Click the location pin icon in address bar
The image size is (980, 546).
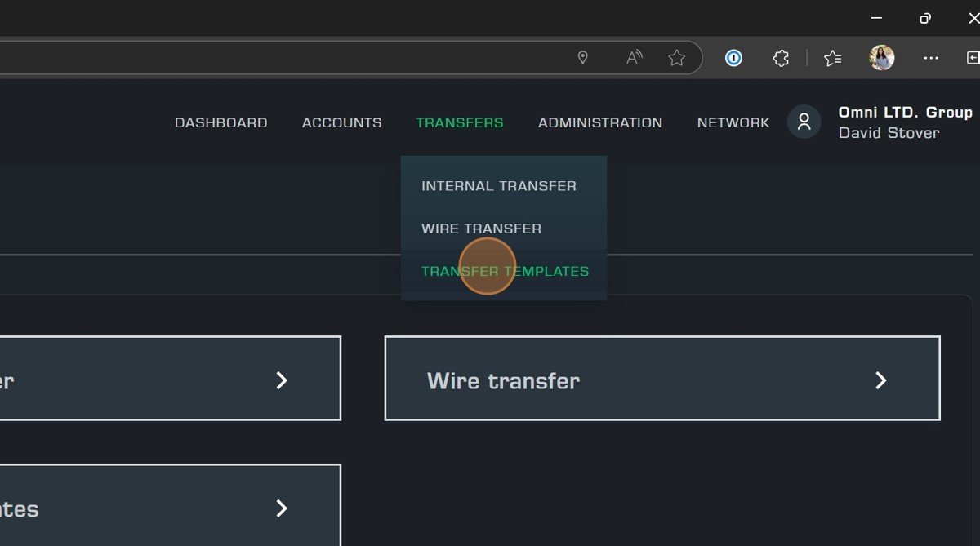(582, 58)
